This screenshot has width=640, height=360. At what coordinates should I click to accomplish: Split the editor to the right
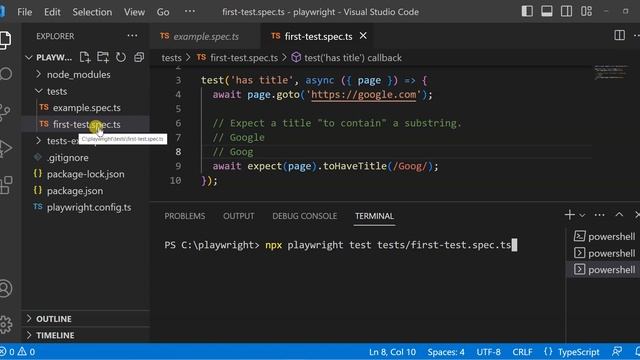point(619,36)
